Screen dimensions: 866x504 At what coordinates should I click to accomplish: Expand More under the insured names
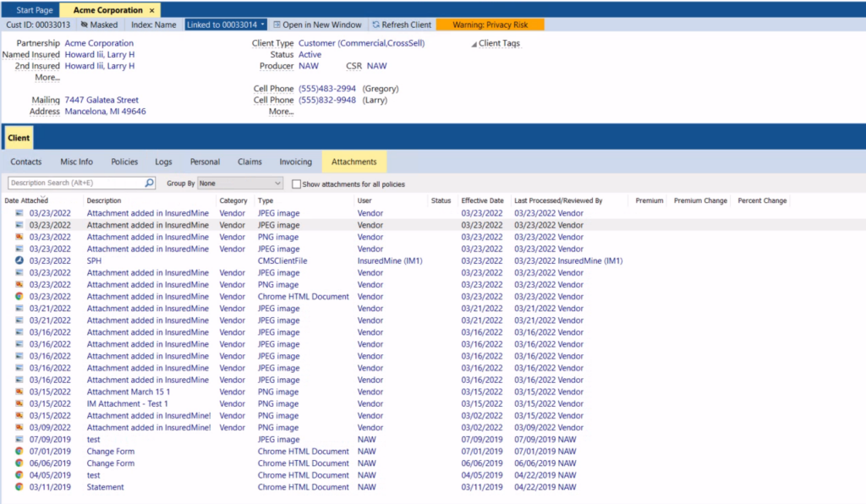pyautogui.click(x=46, y=77)
